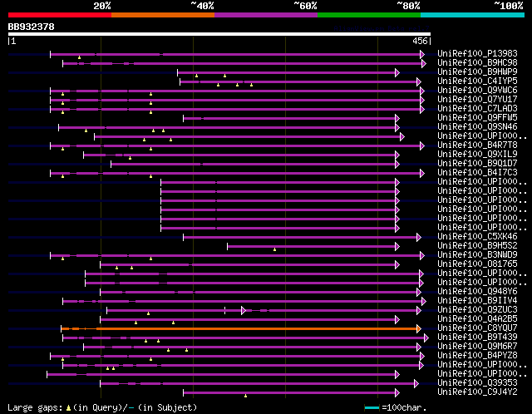Viewport: 532px width, 414px height.
Task: Click the UniRef100_Q948Y6 label
Action: click(x=477, y=291)
